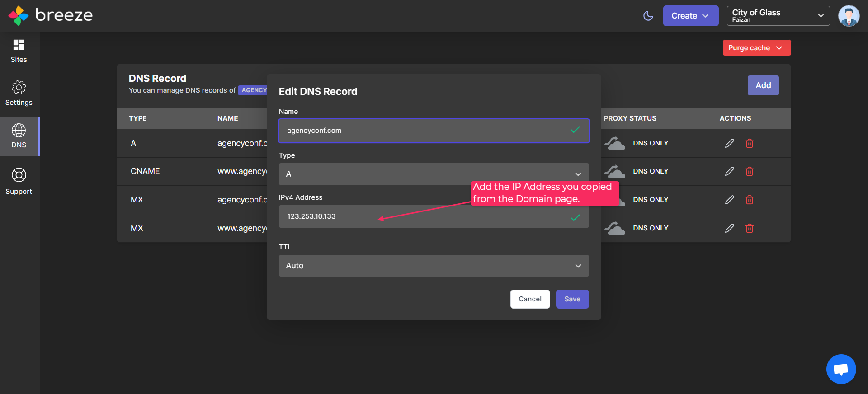
Task: Delete the www.agency MX record trash icon
Action: [749, 228]
